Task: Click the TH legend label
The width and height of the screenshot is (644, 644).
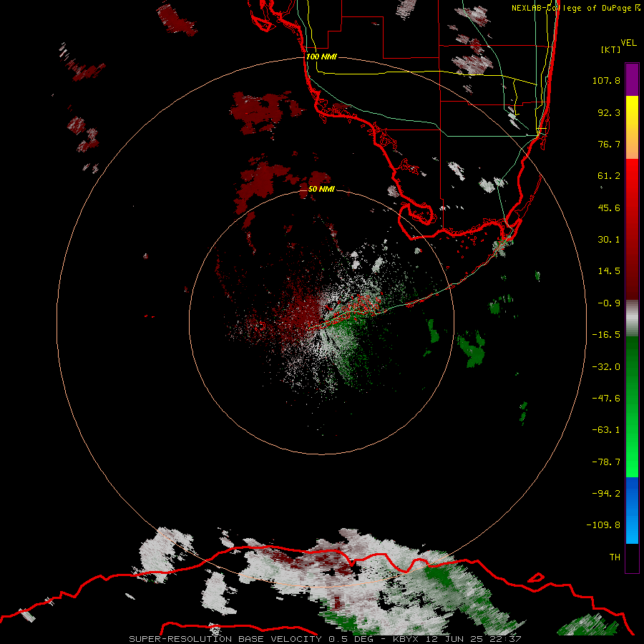Action: (615, 557)
